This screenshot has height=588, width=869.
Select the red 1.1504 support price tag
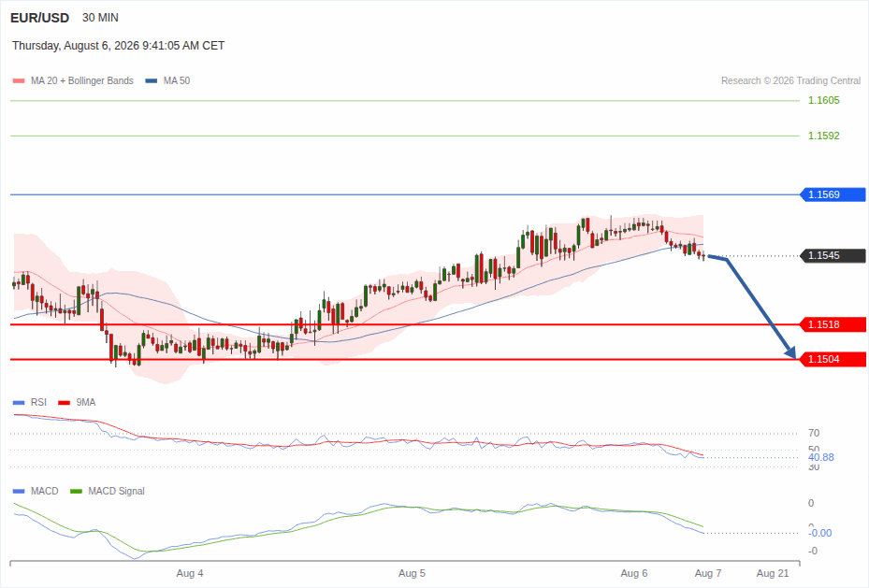(833, 359)
